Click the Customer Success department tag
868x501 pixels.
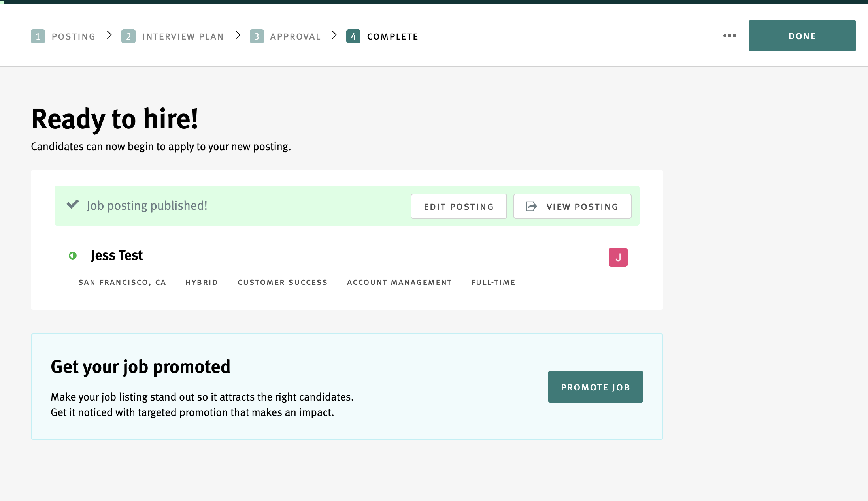[283, 283]
